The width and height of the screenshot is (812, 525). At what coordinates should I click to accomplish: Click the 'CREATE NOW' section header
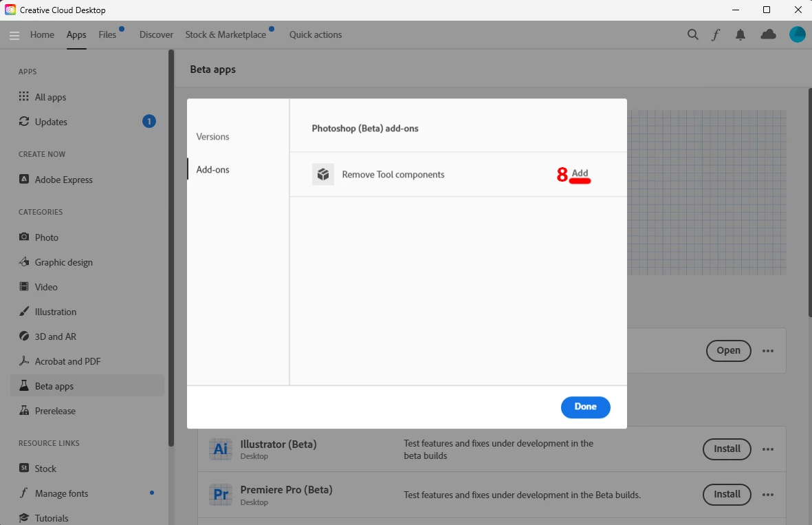point(42,154)
